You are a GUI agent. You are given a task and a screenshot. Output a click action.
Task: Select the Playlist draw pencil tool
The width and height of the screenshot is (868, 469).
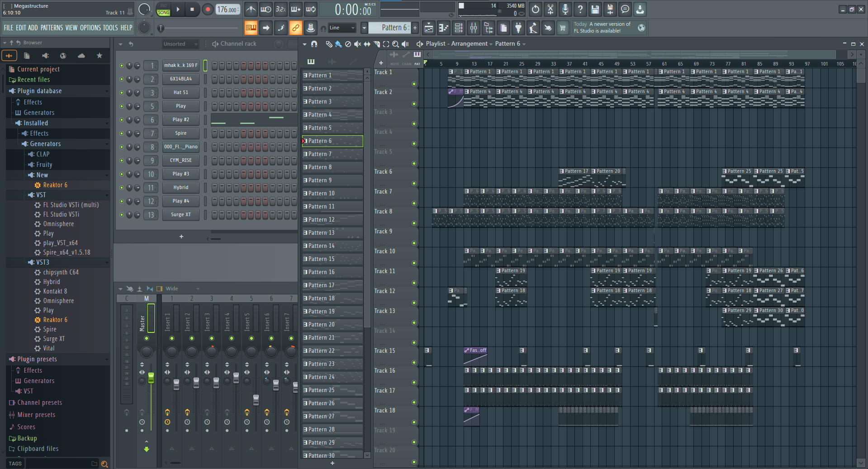click(x=329, y=44)
